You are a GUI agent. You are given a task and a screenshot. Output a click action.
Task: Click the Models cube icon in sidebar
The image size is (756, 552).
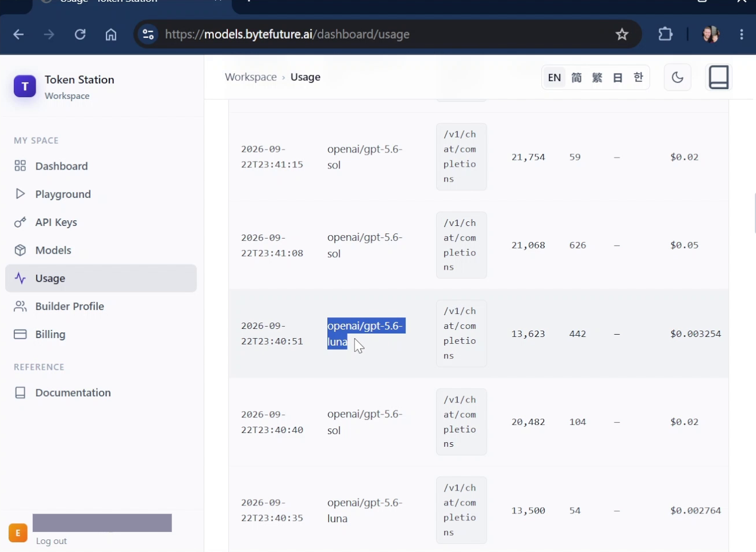pos(20,250)
